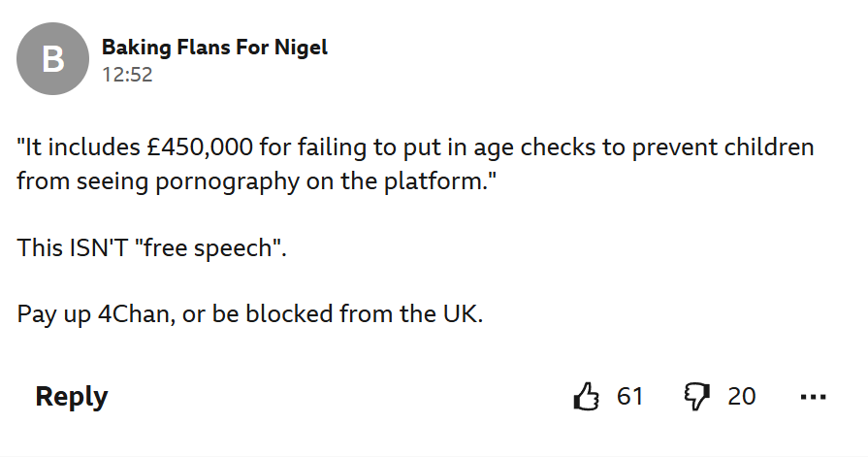Click the word pornography in the quote
868x457 pixels.
point(227,181)
